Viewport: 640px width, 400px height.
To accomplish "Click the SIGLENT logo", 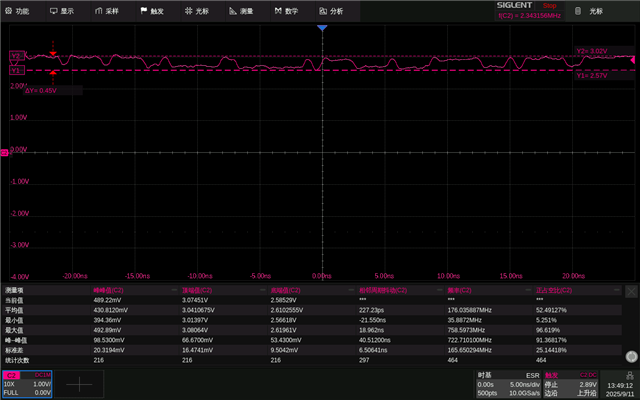I will point(514,5).
